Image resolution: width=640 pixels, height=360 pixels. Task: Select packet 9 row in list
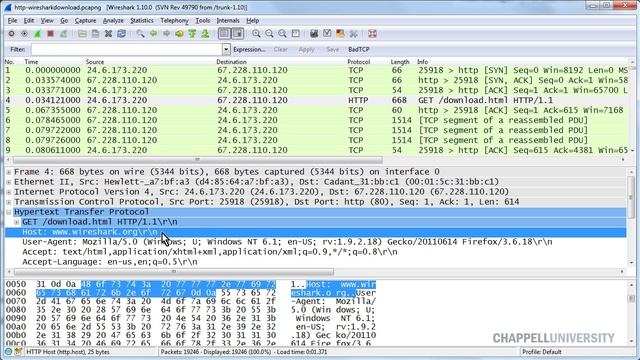pos(316,150)
